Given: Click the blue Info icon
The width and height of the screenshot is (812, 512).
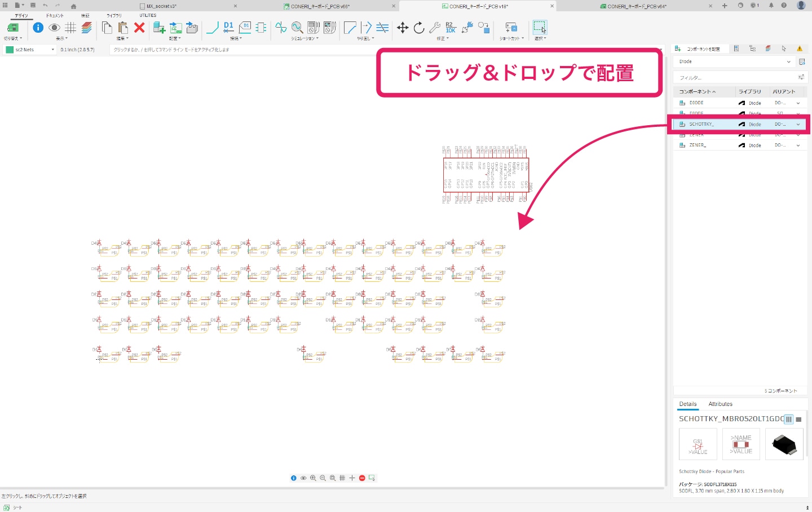Looking at the screenshot, I should point(38,28).
